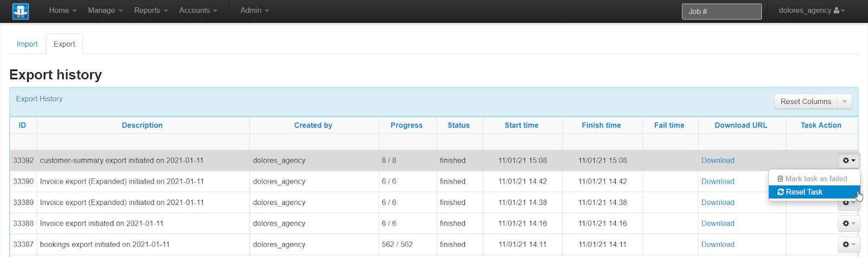868x257 pixels.
Task: Open the Reports dropdown menu
Action: (x=151, y=10)
